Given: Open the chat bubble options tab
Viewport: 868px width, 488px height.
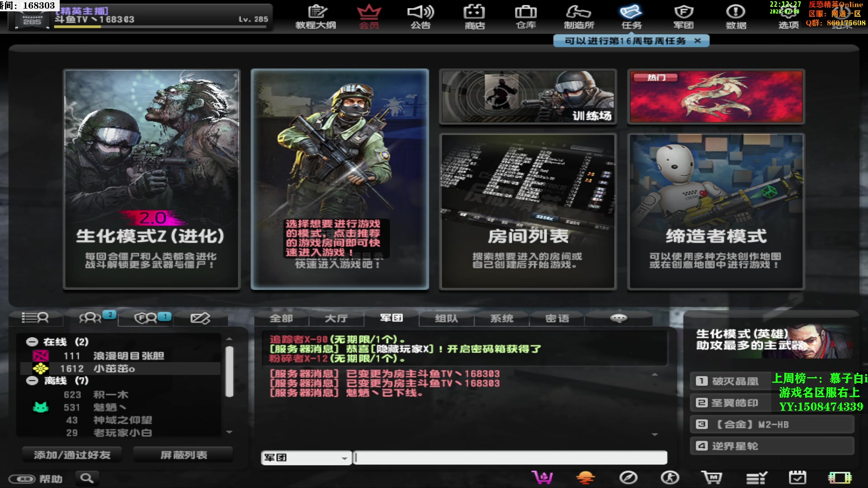Looking at the screenshot, I should tap(618, 318).
